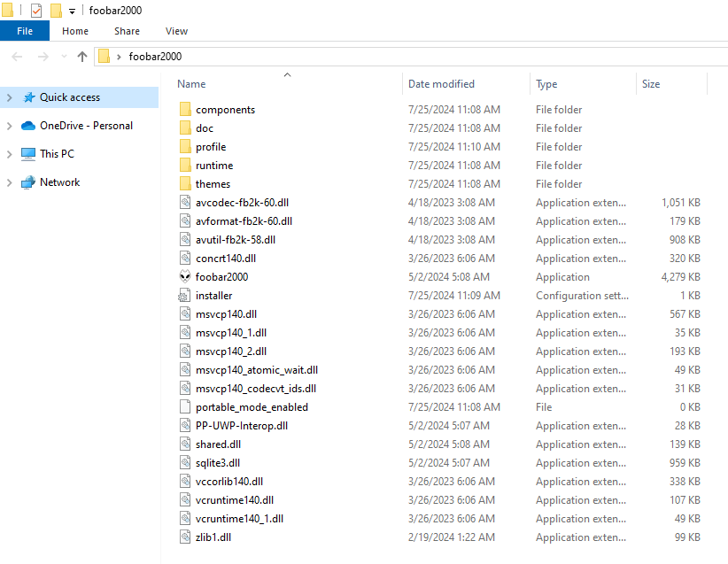Screen dimensions: 728x564
Task: Click the foobar2000 alien application icon
Action: (x=185, y=276)
